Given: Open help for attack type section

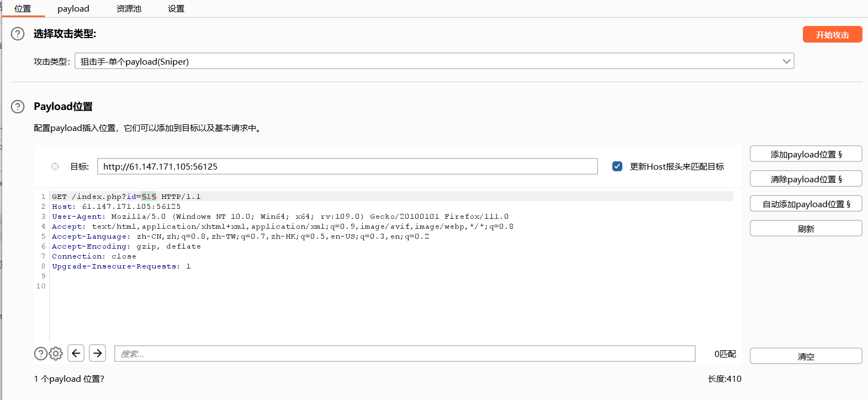Looking at the screenshot, I should [18, 34].
